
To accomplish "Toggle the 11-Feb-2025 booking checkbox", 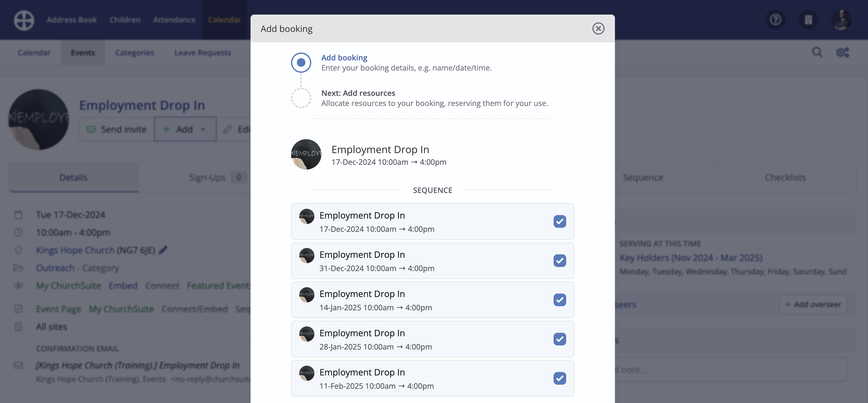I will (559, 378).
